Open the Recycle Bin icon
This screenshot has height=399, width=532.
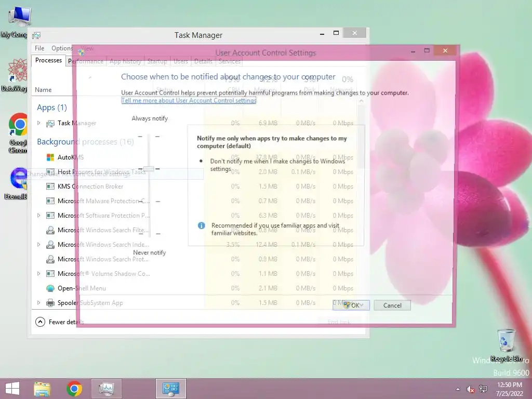tap(506, 345)
